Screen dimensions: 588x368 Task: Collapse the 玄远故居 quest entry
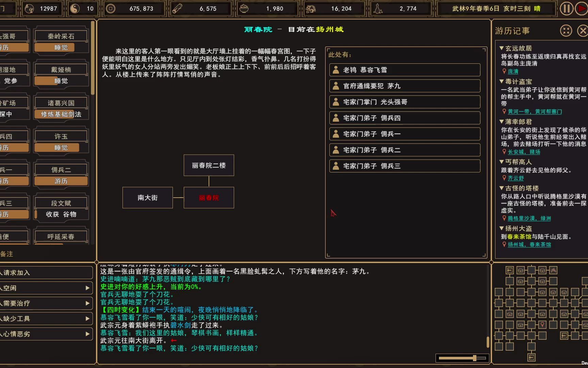(502, 48)
